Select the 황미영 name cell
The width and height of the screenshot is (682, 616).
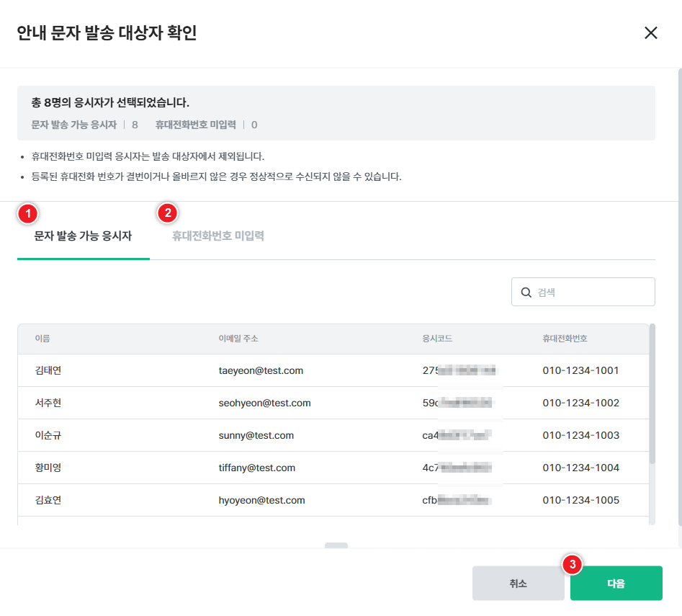(x=48, y=468)
